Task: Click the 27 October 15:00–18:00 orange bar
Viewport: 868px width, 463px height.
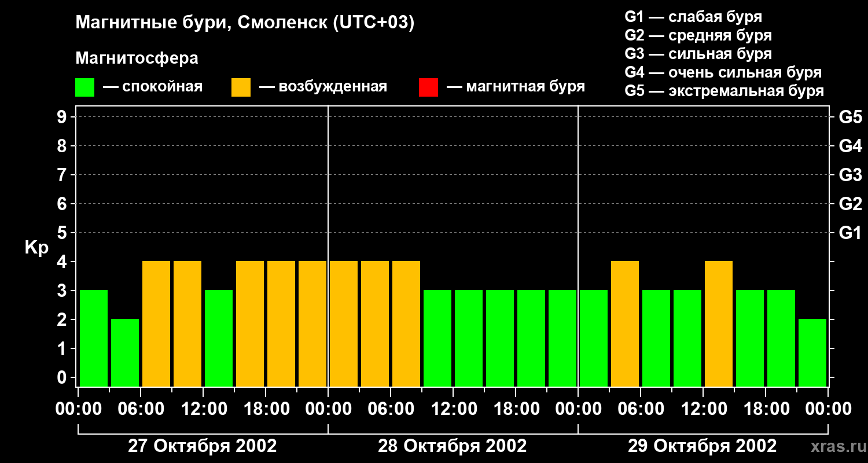Action: tap(250, 324)
